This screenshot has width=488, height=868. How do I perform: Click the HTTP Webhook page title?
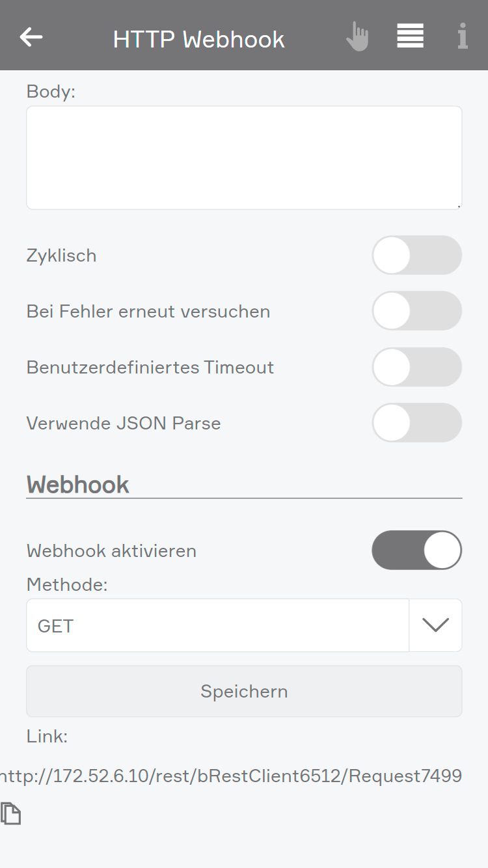pos(198,39)
